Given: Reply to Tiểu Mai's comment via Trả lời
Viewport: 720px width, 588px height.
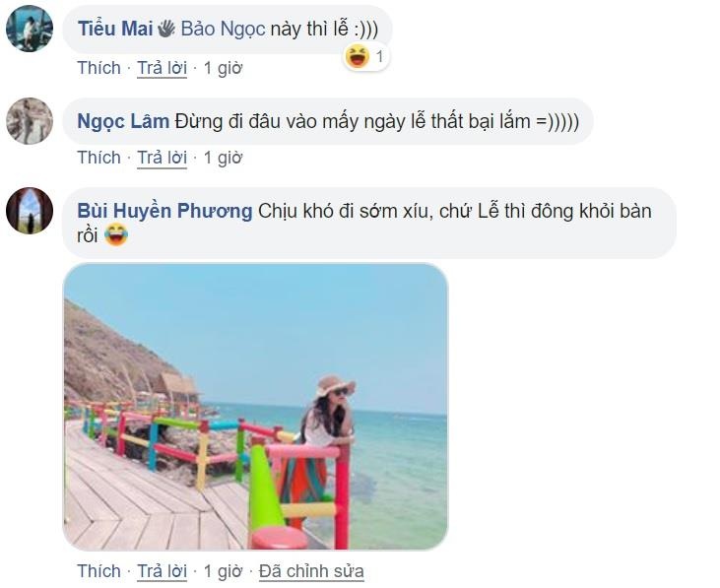Looking at the screenshot, I should pyautogui.click(x=162, y=68).
